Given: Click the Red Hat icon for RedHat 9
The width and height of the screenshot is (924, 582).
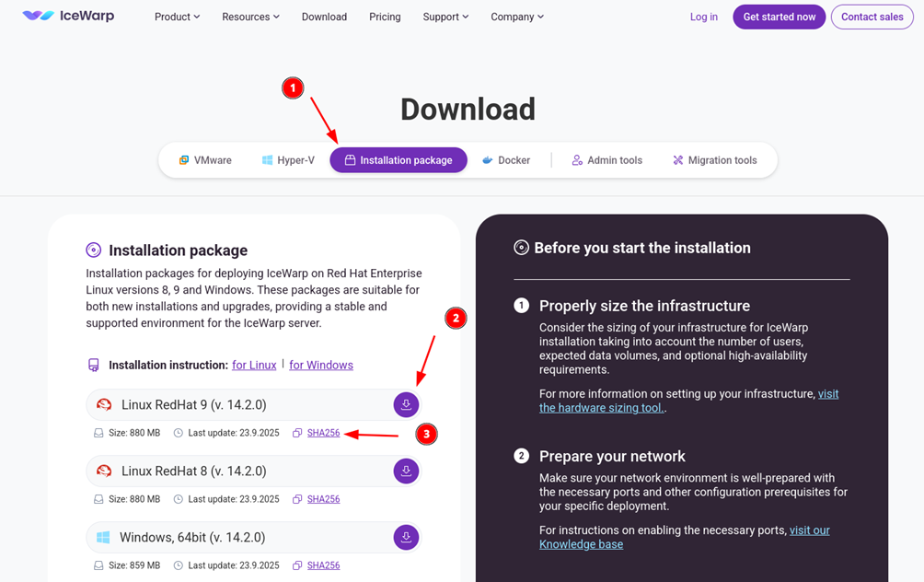Looking at the screenshot, I should tap(104, 405).
